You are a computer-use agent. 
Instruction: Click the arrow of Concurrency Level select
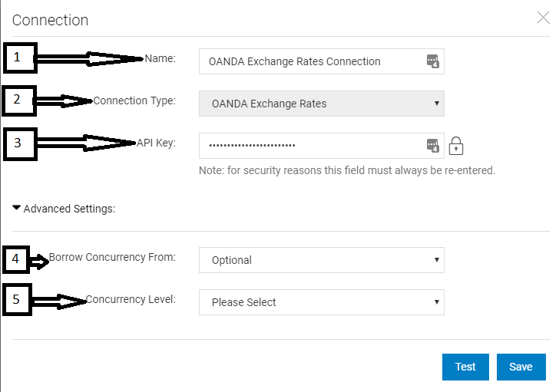(436, 302)
